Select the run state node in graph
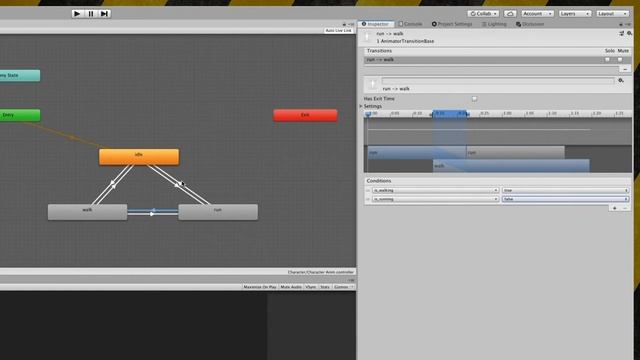The width and height of the screenshot is (640, 360). pyautogui.click(x=218, y=212)
